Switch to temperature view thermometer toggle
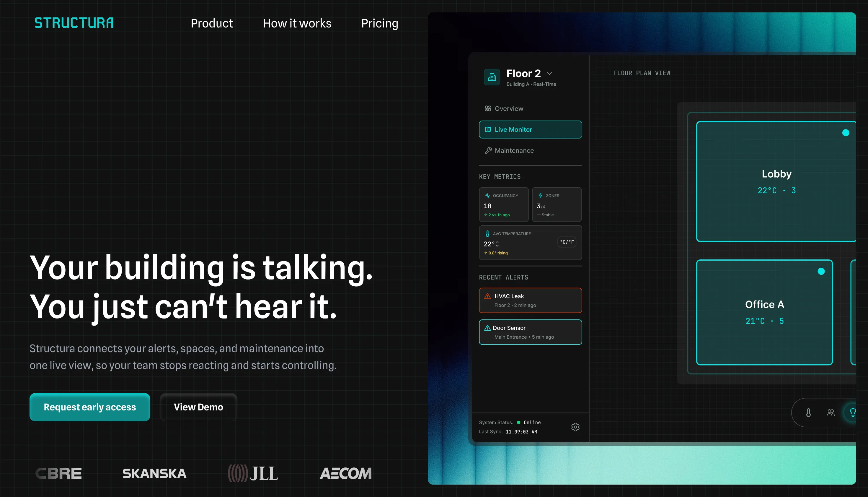 pyautogui.click(x=808, y=413)
